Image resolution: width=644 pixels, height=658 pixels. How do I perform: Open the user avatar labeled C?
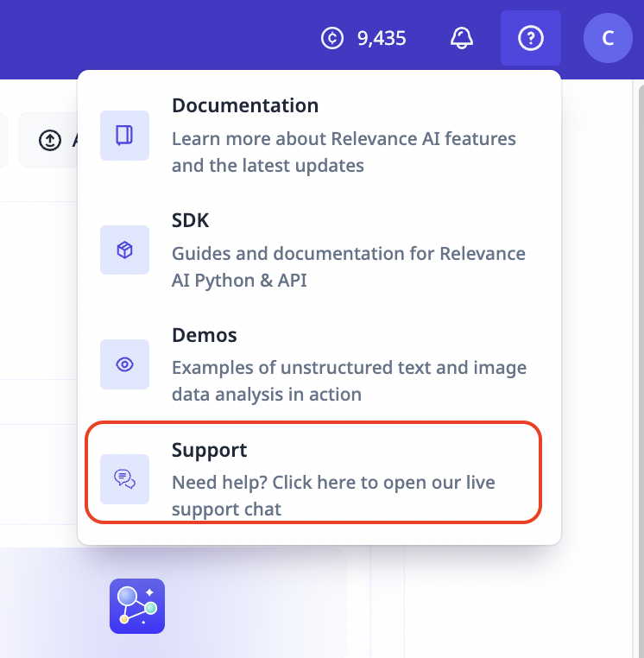(x=608, y=38)
